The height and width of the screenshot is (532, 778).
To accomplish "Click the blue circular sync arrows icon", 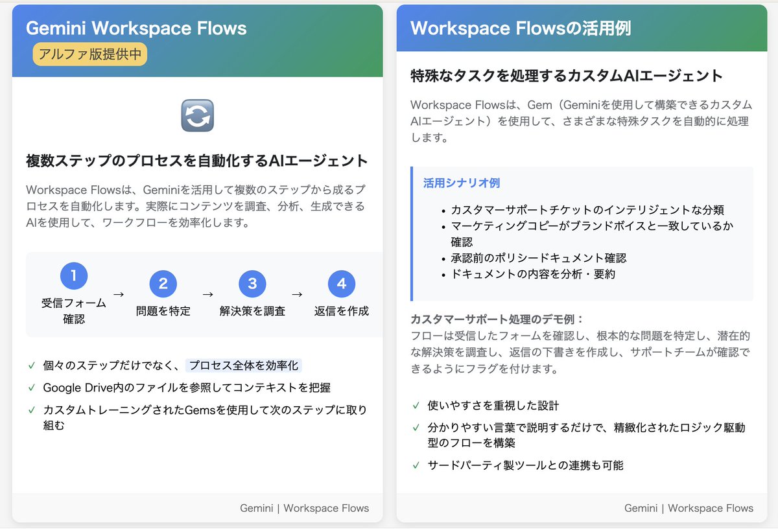I will tap(197, 116).
